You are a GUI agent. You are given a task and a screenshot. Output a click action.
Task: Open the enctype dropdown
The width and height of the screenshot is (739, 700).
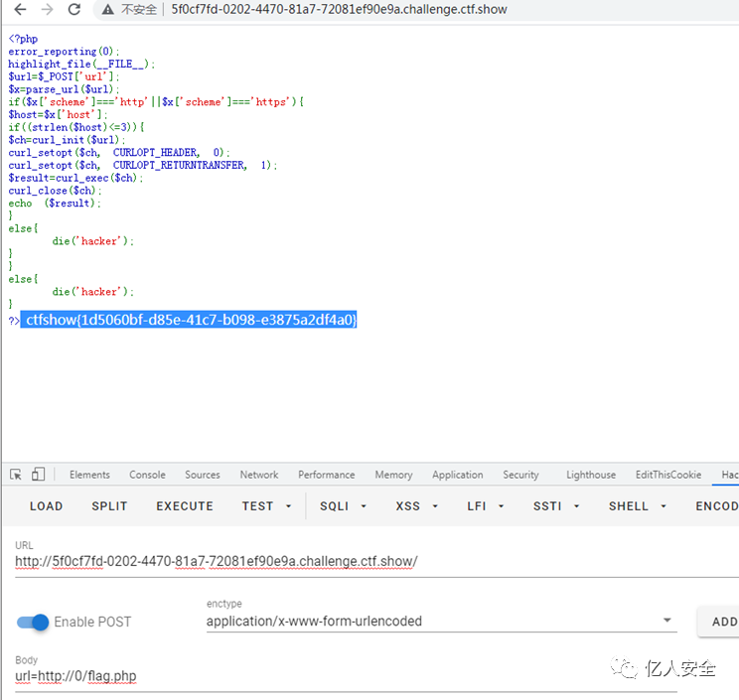442,621
